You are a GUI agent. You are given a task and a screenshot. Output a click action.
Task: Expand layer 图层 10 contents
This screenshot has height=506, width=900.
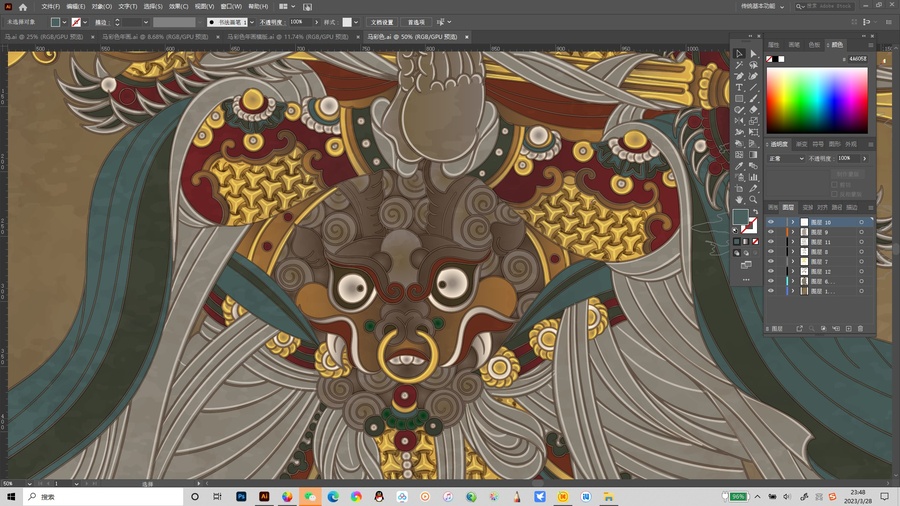point(793,222)
